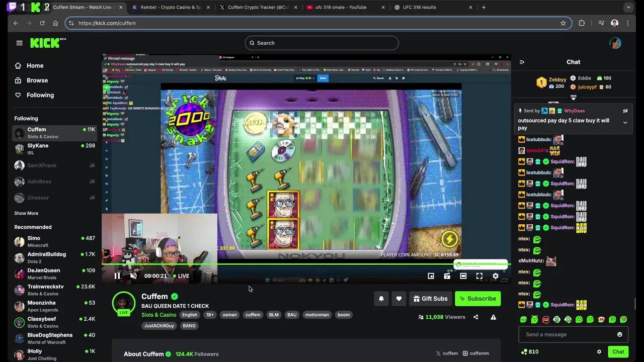Screen dimensions: 644x362
Task: Click the Kick search box
Action: coord(321,43)
